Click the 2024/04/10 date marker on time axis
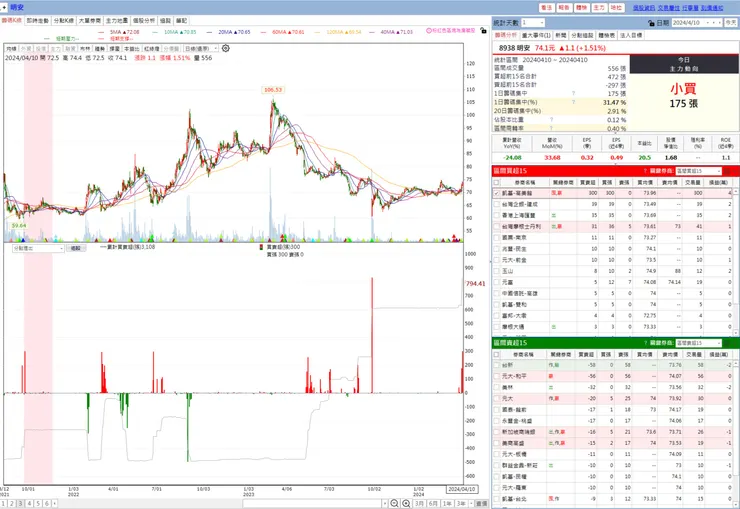 [462, 489]
